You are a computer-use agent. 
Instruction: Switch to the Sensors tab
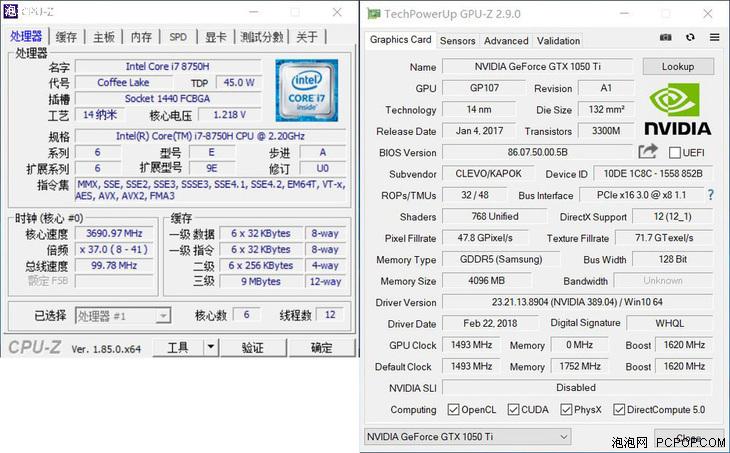pyautogui.click(x=458, y=41)
